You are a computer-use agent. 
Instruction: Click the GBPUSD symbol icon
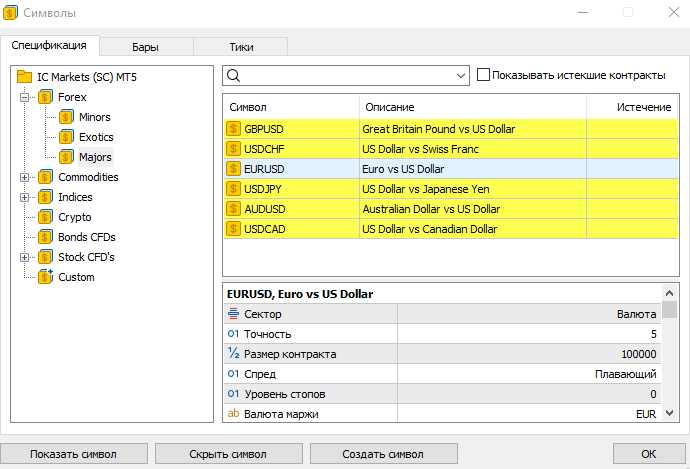point(233,129)
